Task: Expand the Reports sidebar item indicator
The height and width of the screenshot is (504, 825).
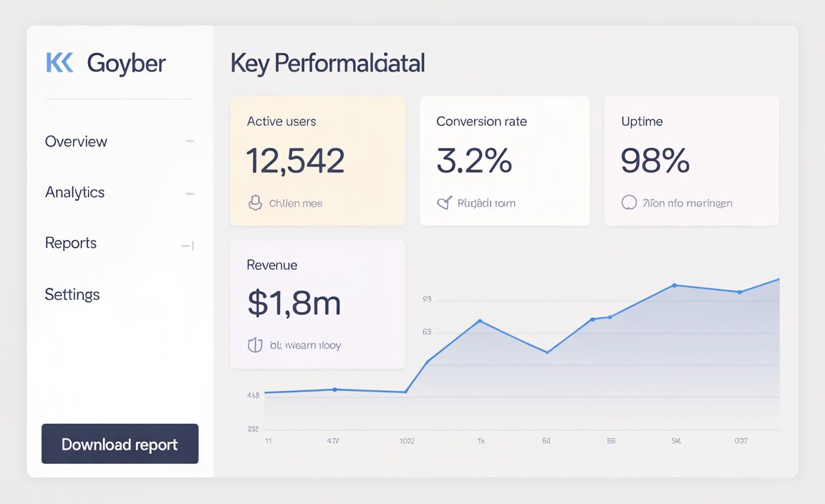Action: (188, 246)
